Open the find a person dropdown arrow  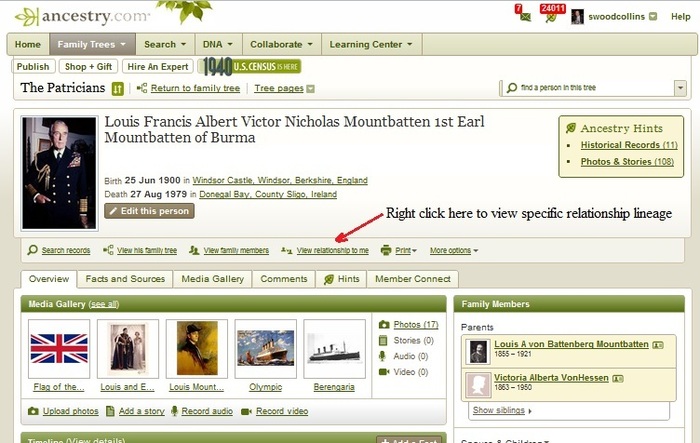(x=680, y=88)
